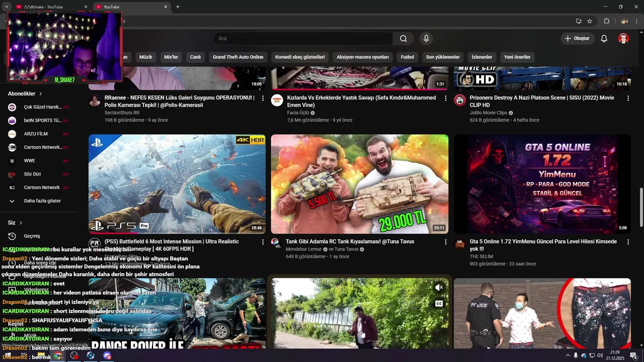Click the Ara search input field

click(303, 39)
